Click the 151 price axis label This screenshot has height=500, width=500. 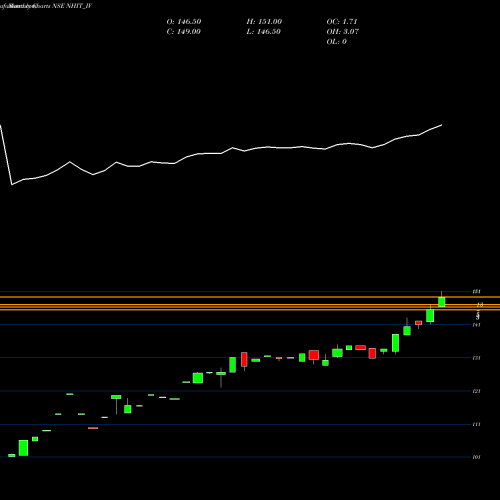(477, 292)
